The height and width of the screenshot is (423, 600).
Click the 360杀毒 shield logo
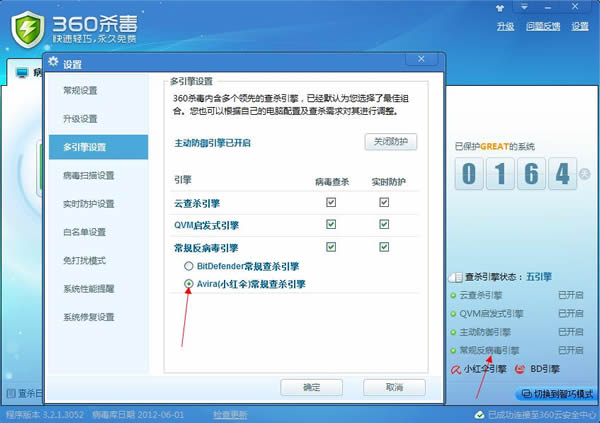tap(27, 27)
